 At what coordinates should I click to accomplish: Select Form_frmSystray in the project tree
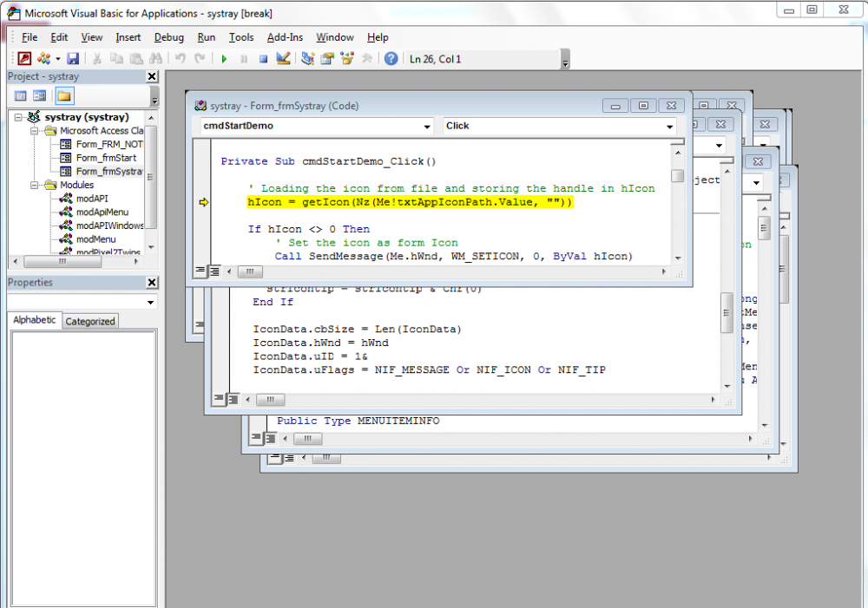(x=109, y=172)
